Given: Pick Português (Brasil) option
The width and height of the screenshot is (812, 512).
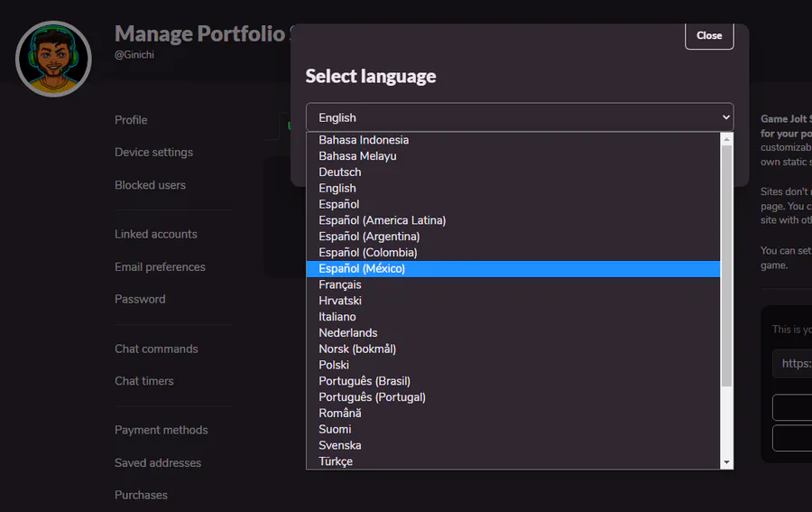Looking at the screenshot, I should point(364,381).
